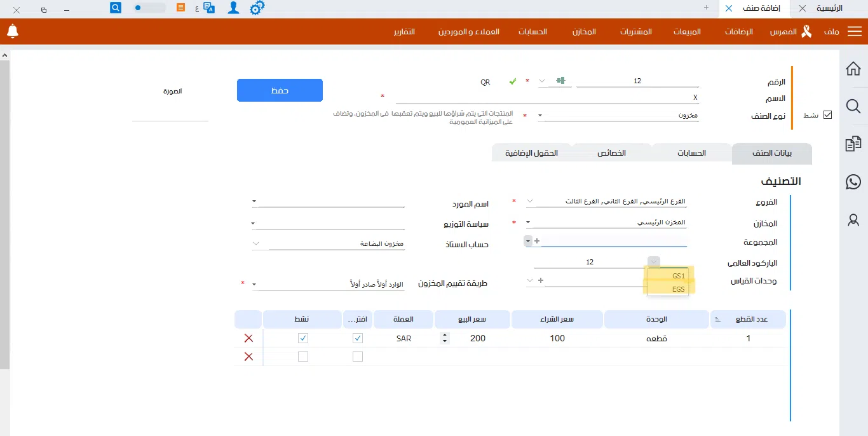
Task: Select EGS from the units dropdown list
Action: [678, 289]
